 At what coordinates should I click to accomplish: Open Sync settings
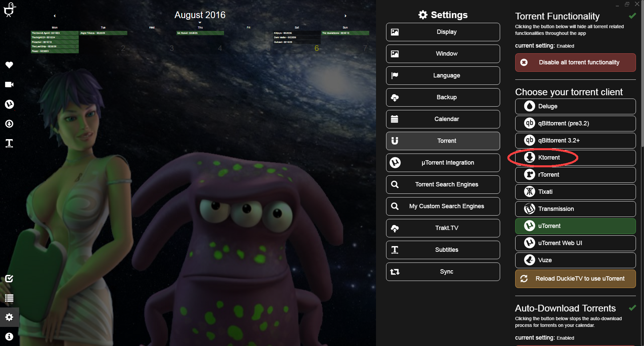[443, 272]
